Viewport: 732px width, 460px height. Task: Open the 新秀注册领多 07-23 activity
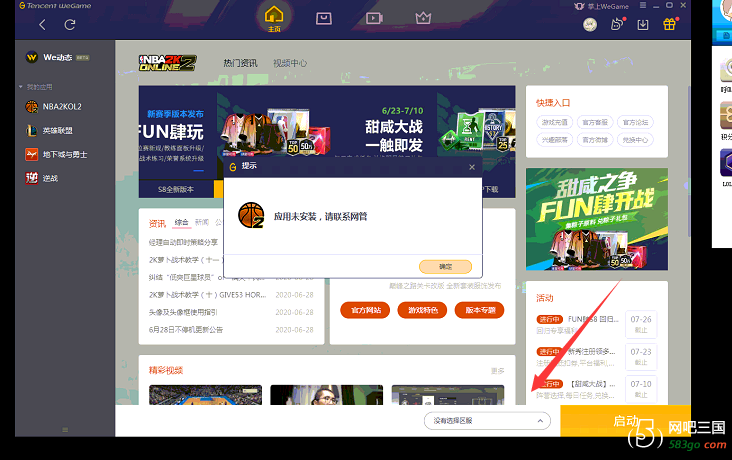click(x=597, y=357)
